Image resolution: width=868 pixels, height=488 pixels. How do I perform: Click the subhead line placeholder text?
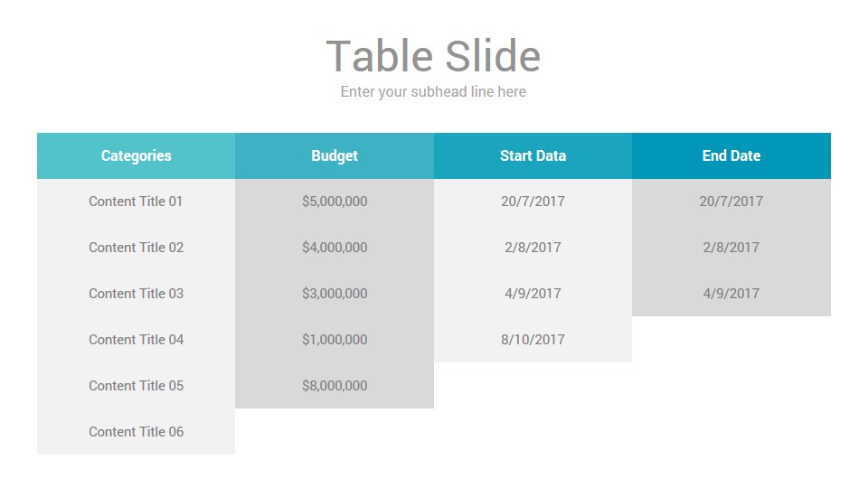point(433,91)
